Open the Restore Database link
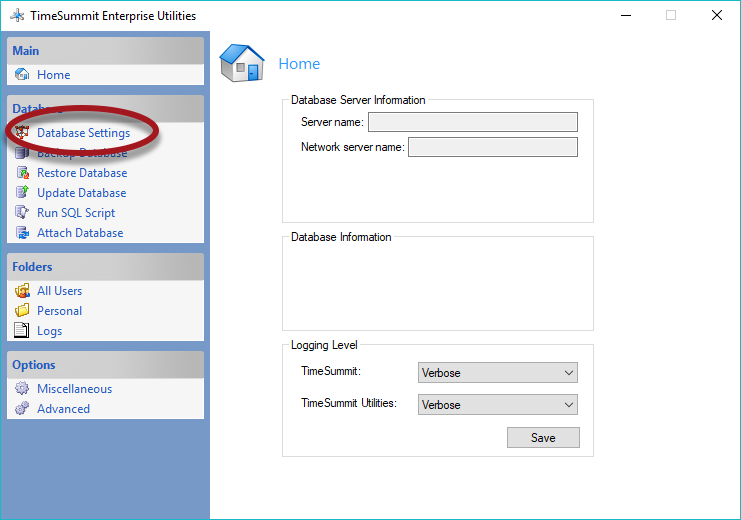This screenshot has height=520, width=741. [x=82, y=173]
